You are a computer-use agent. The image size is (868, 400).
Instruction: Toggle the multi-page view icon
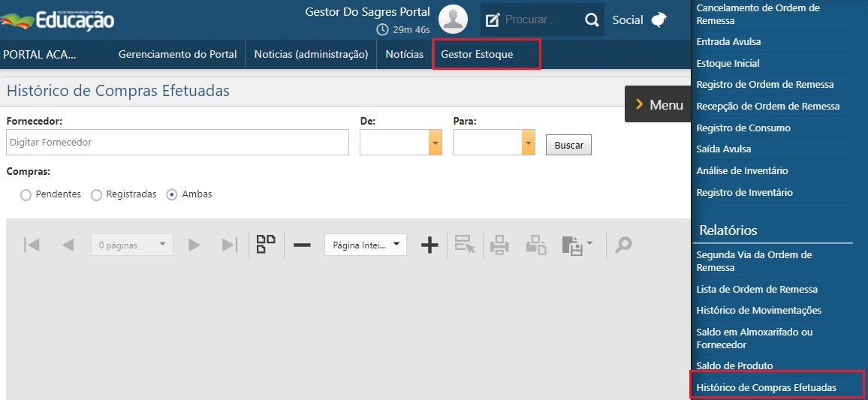266,245
